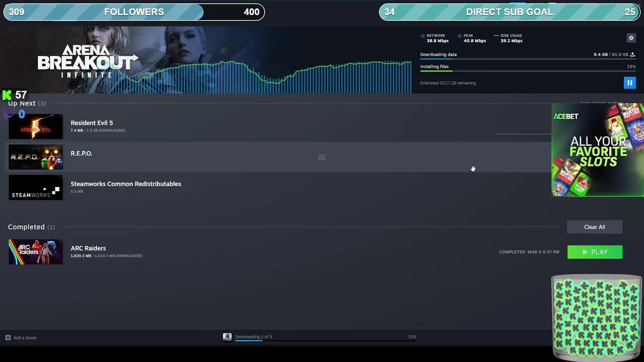644x362 pixels.
Task: Click the Clear All button
Action: point(595,227)
